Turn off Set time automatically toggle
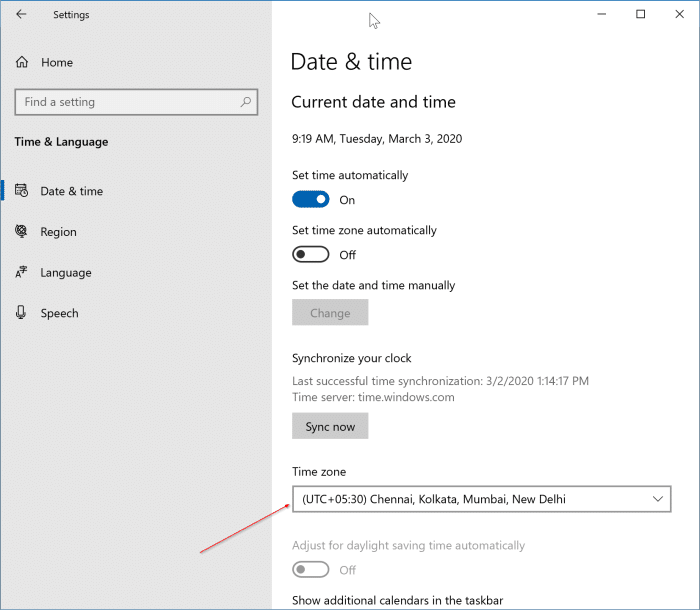This screenshot has height=610, width=700. pyautogui.click(x=311, y=199)
